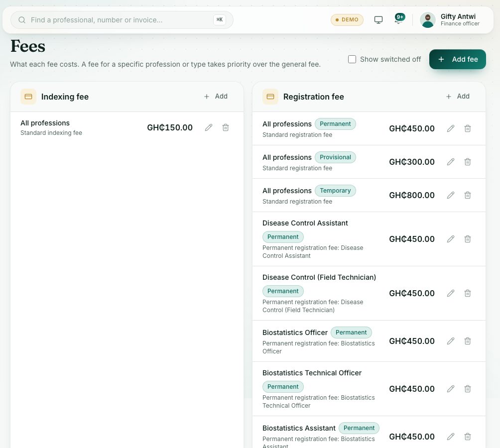Edit the Permanent All professions registration fee

click(451, 129)
